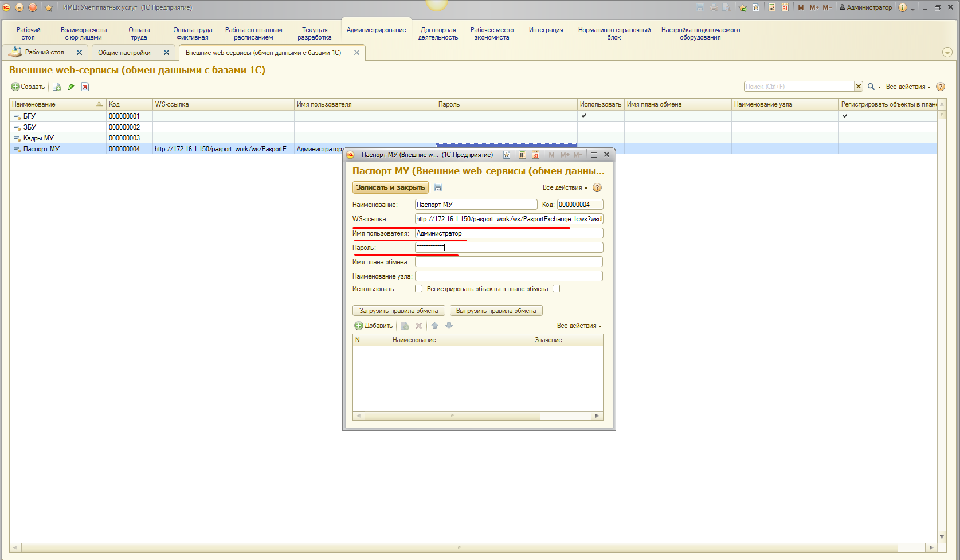The image size is (960, 560).
Task: Expand Все действия beside the dialog help icon
Action: [x=565, y=187]
